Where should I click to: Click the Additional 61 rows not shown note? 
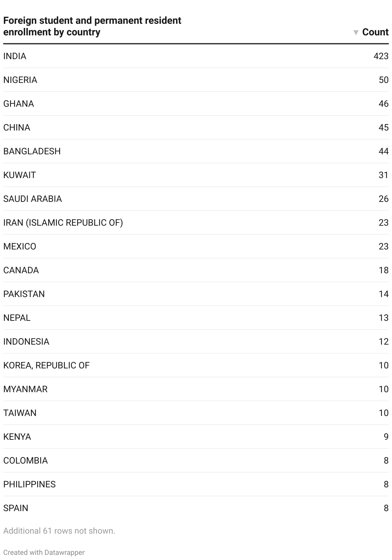[59, 531]
